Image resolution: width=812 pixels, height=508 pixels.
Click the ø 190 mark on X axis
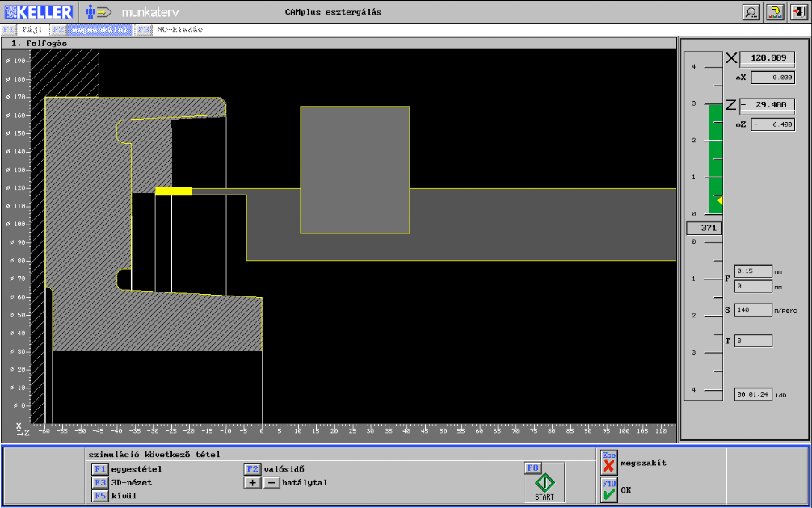17,61
